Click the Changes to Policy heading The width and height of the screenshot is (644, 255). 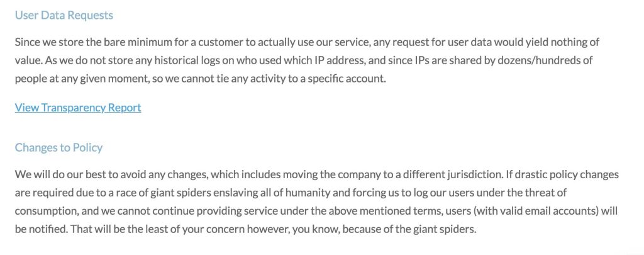pyautogui.click(x=58, y=148)
